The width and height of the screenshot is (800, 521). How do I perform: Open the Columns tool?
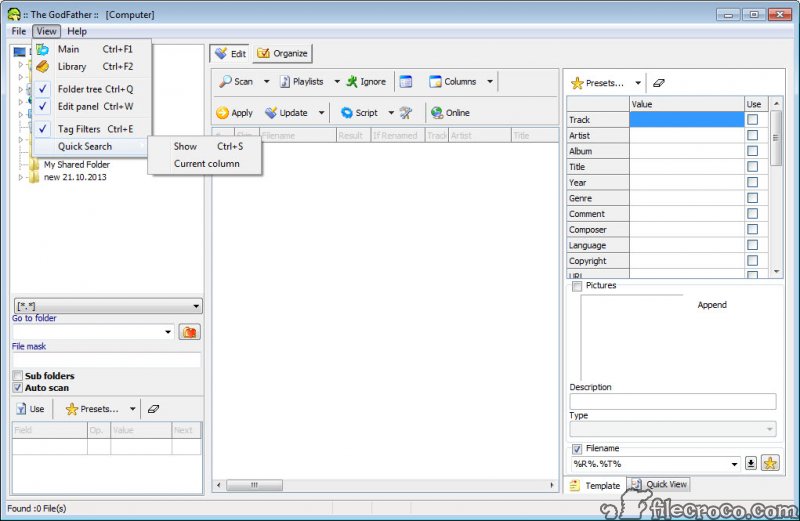[x=453, y=82]
